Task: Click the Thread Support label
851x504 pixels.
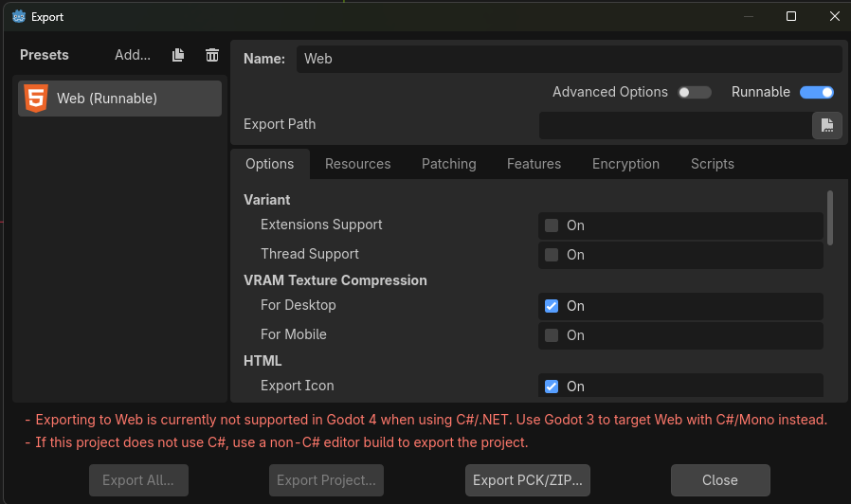Action: [x=310, y=254]
